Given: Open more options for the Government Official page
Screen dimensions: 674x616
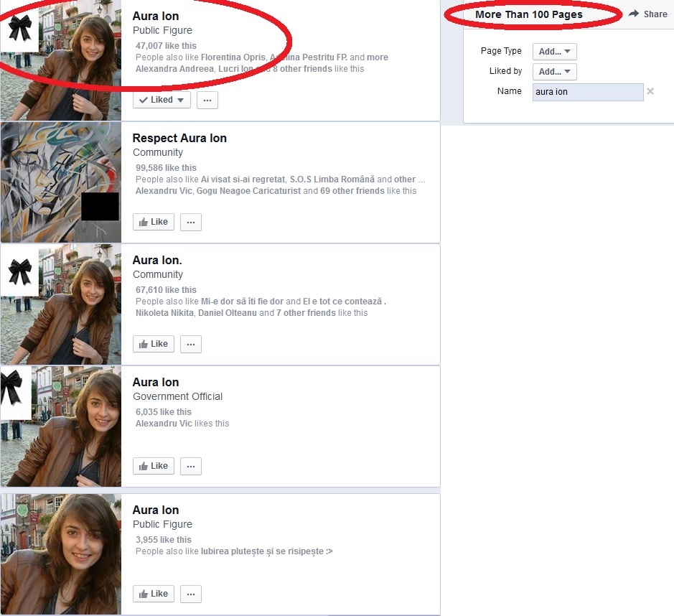Looking at the screenshot, I should (191, 467).
